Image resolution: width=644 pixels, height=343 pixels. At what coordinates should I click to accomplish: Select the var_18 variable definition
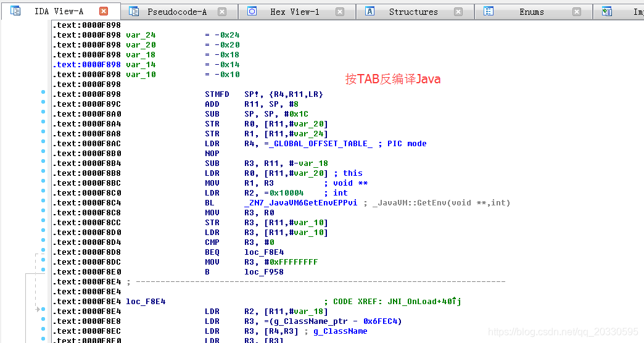141,55
